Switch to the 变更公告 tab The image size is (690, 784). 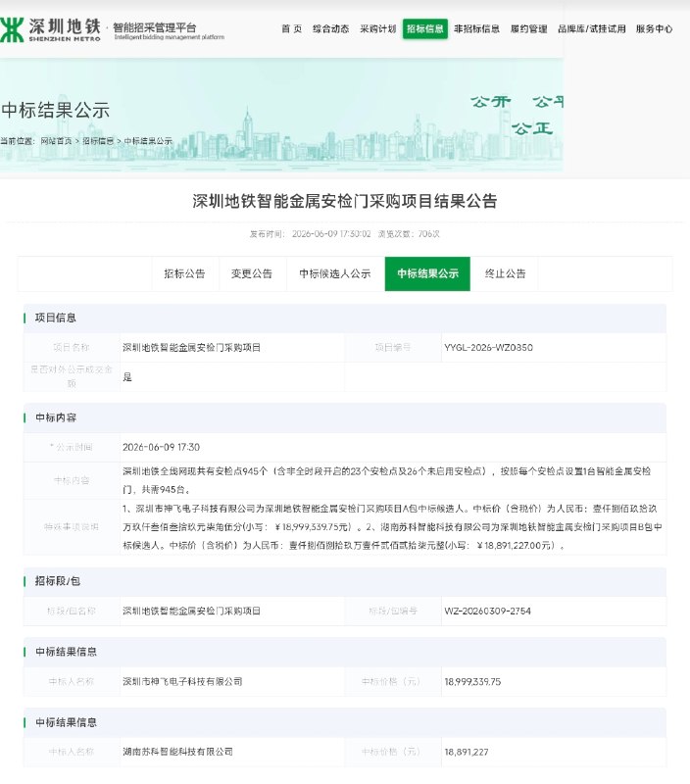252,273
